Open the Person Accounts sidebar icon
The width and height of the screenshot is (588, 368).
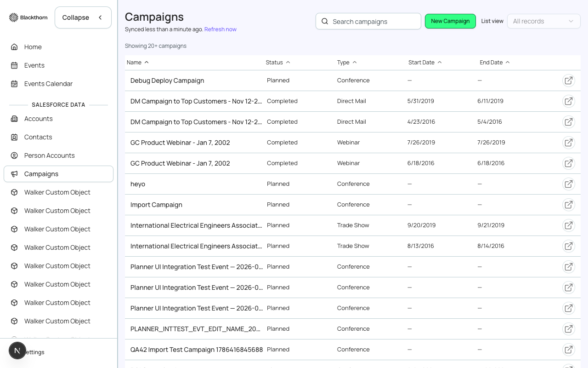[x=14, y=155]
